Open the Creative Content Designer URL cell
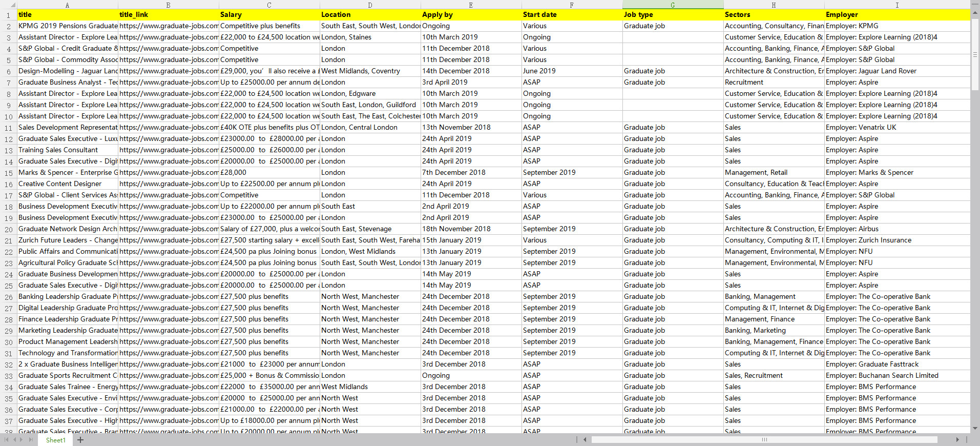Image resolution: width=980 pixels, height=446 pixels. [x=169, y=184]
